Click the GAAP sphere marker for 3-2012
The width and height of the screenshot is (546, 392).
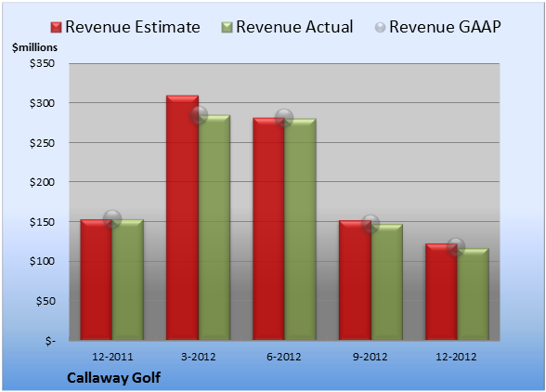pos(199,115)
